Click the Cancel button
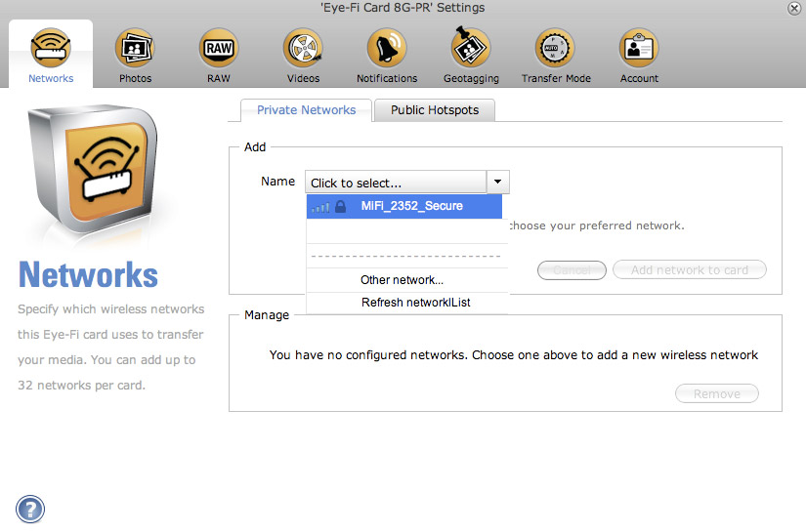This screenshot has height=532, width=806. [572, 270]
